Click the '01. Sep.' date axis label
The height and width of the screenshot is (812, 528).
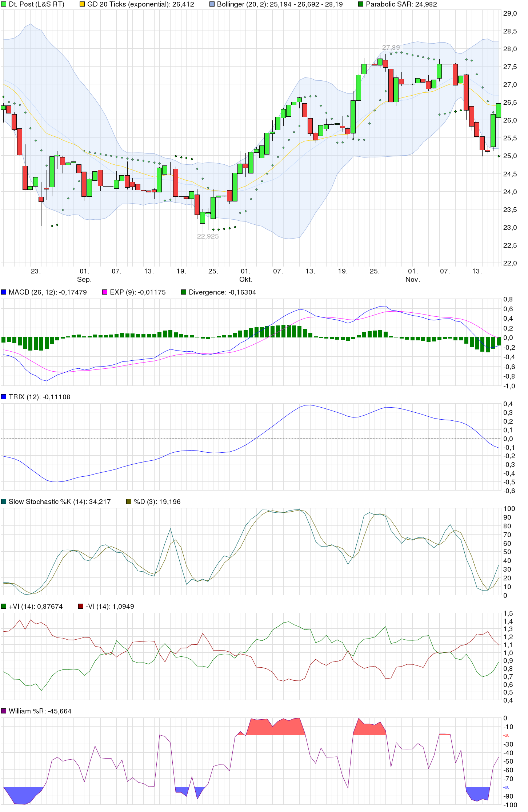(x=84, y=275)
